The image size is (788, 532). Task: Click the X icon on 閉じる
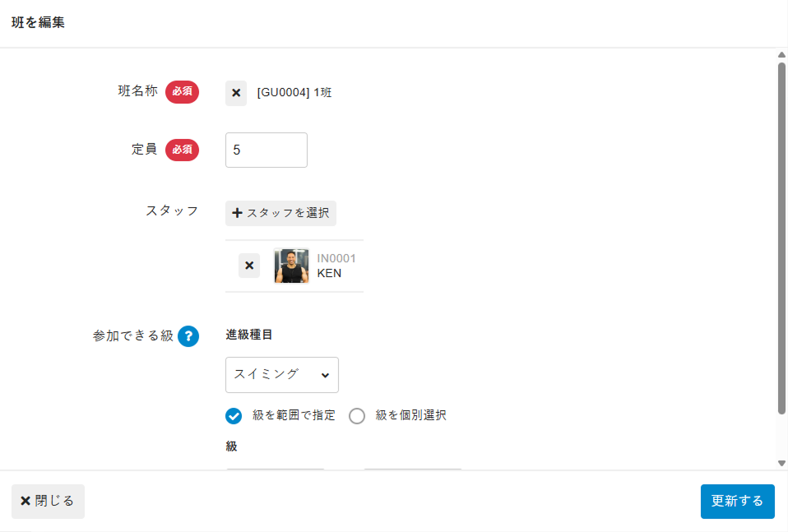(x=25, y=501)
